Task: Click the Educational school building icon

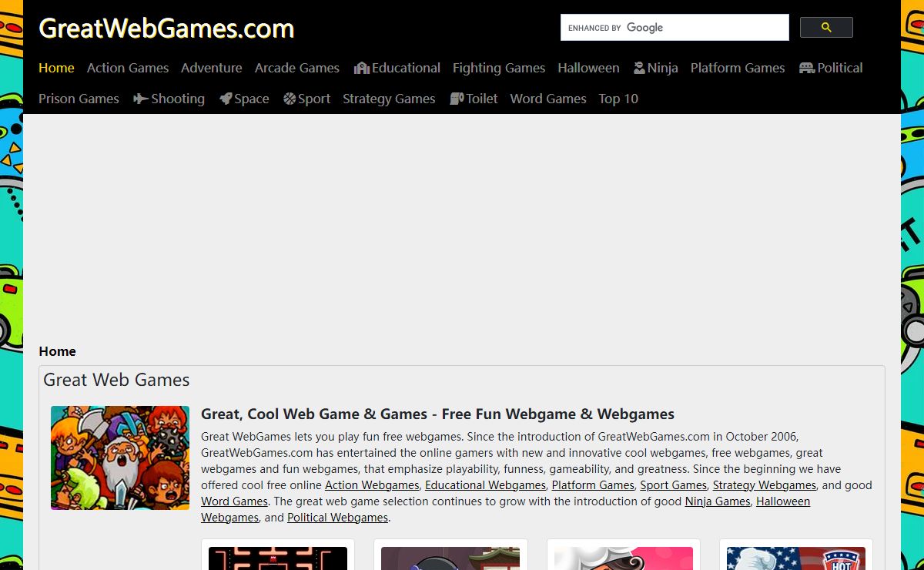Action: pyautogui.click(x=361, y=68)
